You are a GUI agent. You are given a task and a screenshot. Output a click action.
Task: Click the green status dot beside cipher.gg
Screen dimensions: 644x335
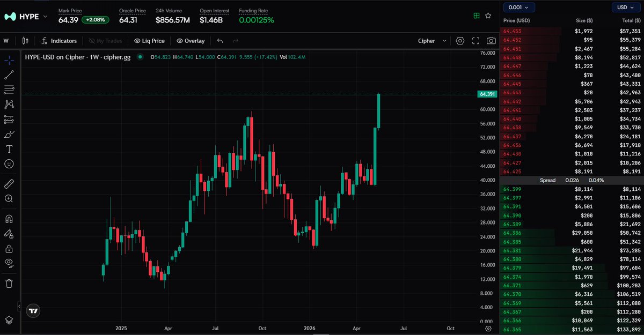pos(140,57)
